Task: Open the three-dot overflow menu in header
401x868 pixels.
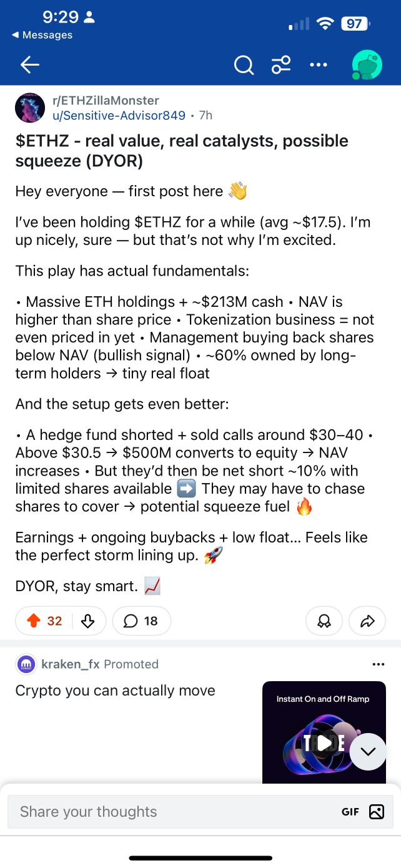Action: point(318,64)
